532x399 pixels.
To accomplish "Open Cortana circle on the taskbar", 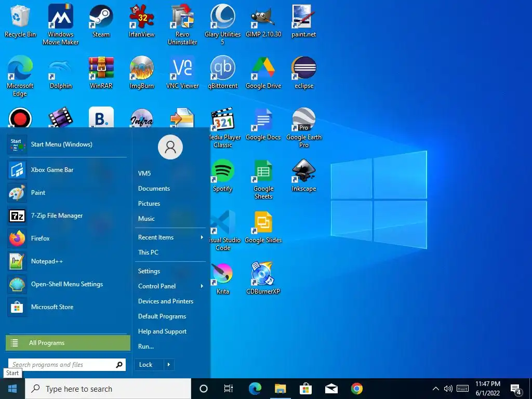I will [204, 389].
